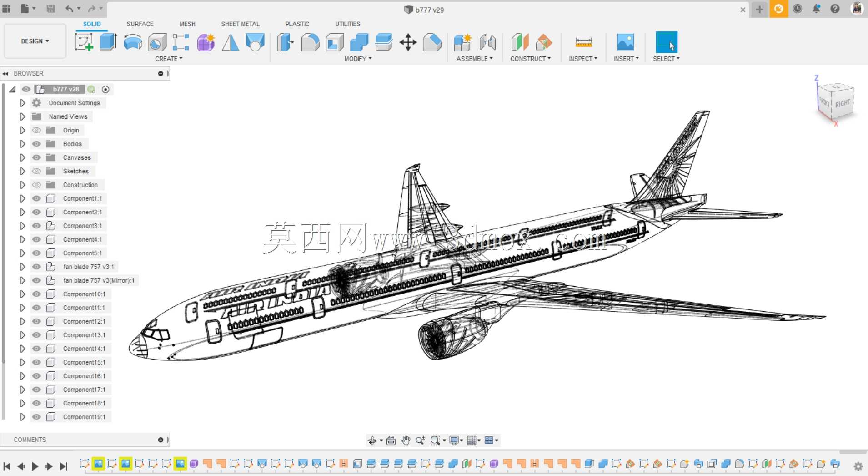Open the CREATE dropdown menu
868x476 pixels.
tap(169, 59)
